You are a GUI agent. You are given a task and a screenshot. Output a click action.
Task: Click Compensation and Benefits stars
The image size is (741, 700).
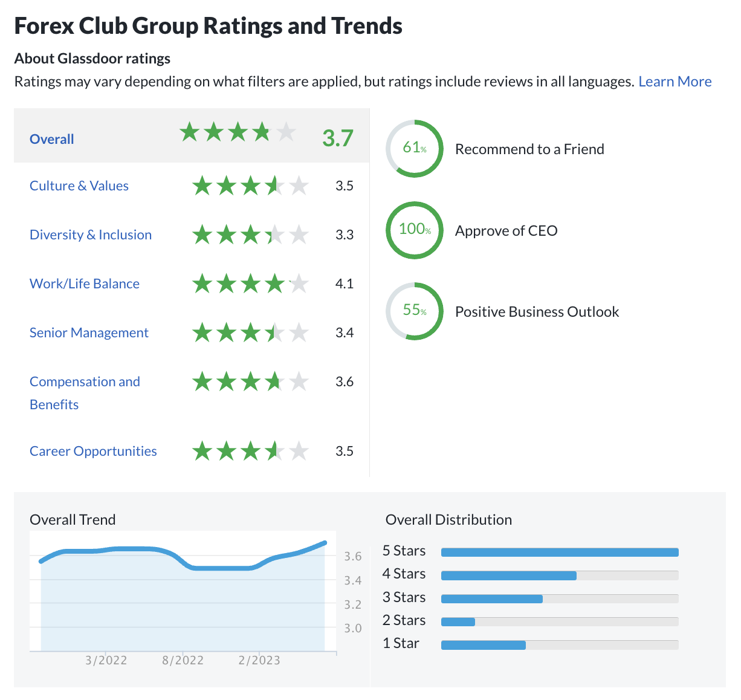250,381
